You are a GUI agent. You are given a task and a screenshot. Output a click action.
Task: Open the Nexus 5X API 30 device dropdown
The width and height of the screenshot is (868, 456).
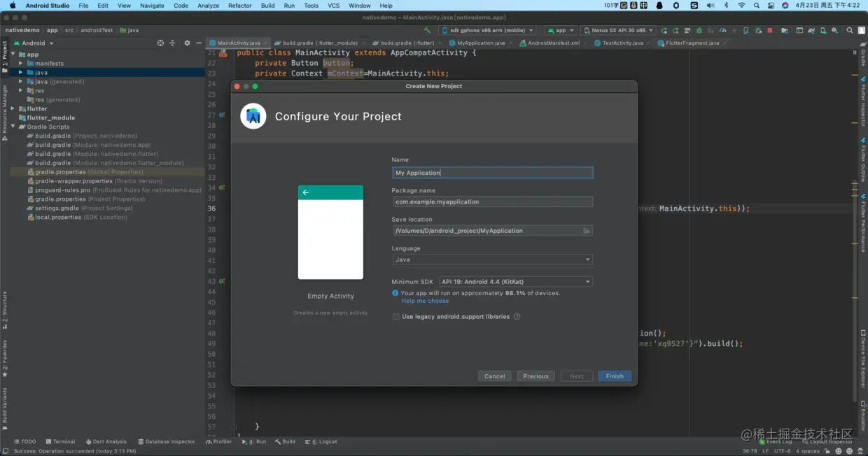(619, 30)
